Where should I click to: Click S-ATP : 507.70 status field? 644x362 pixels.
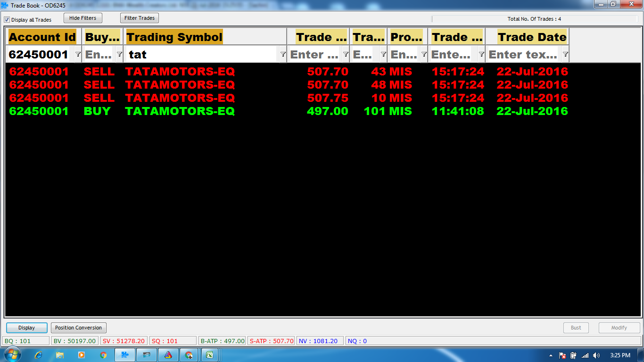(271, 341)
